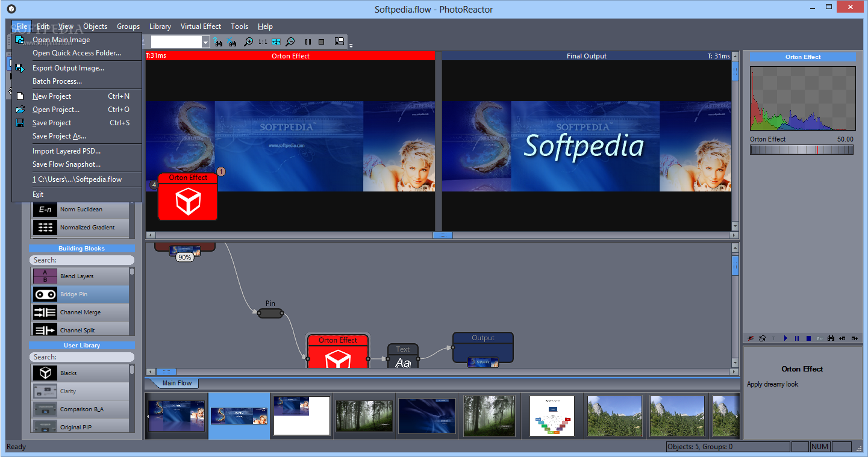Viewport: 868px width, 457px height.
Task: Choose Open Main Image from File menu
Action: click(77, 40)
